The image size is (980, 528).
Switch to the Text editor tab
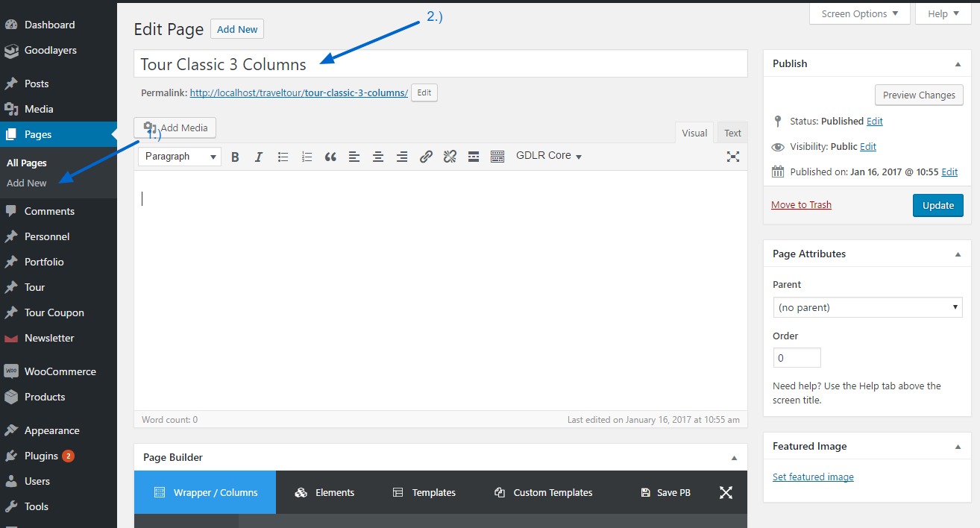732,133
